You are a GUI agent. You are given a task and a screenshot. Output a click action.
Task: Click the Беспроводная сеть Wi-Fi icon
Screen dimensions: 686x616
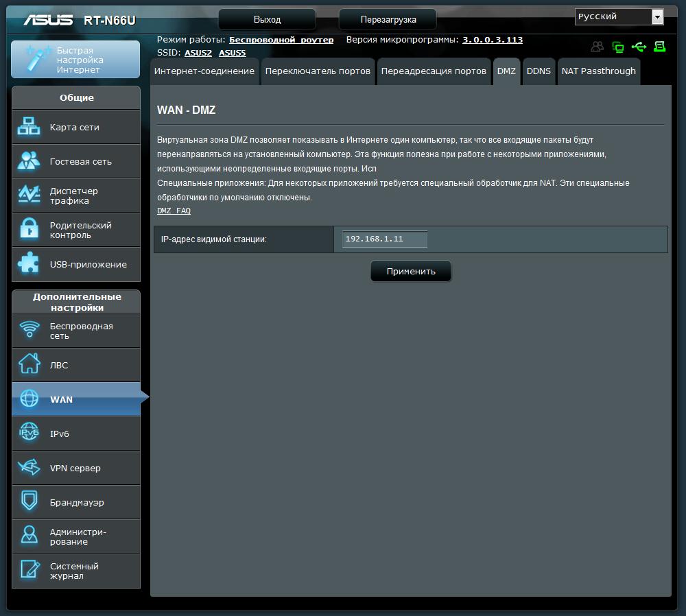tap(29, 329)
